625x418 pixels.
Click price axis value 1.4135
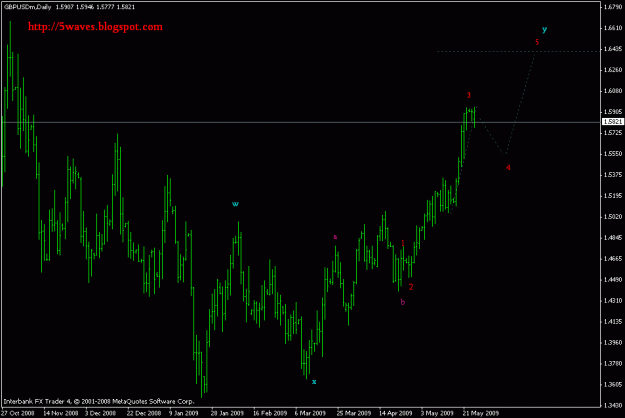(613, 322)
